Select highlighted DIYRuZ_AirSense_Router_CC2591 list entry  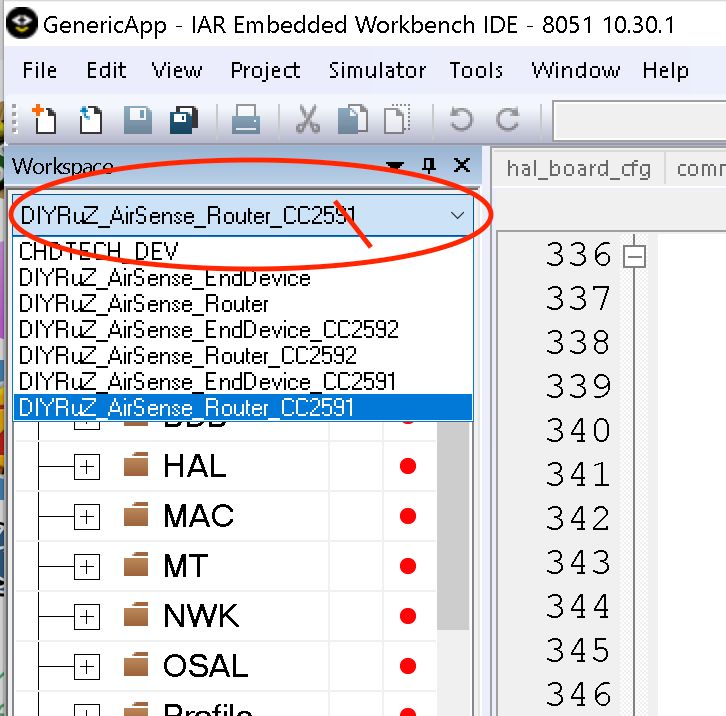point(243,408)
